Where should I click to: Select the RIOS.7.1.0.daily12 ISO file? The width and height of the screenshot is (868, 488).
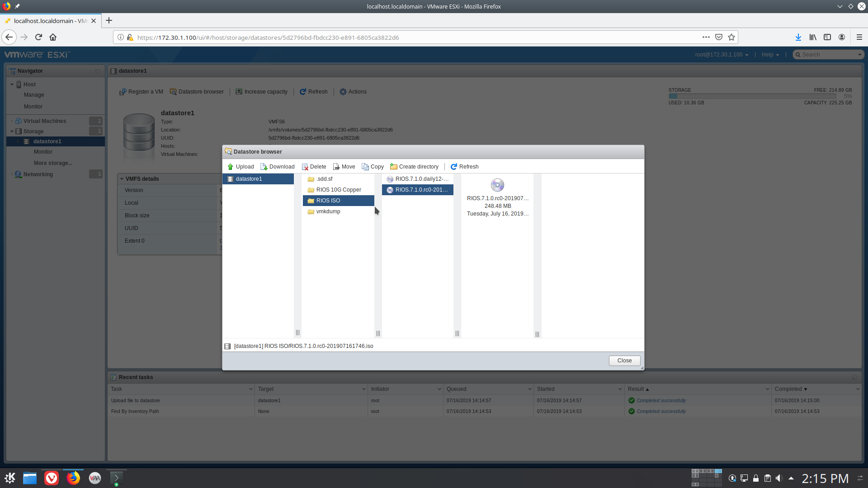[418, 179]
